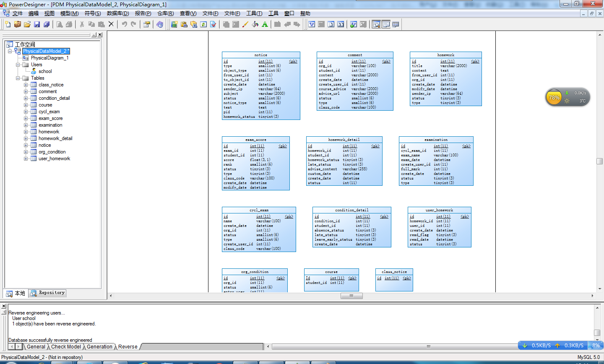Expand the user_homework table node
The height and width of the screenshot is (364, 604).
pyautogui.click(x=26, y=159)
